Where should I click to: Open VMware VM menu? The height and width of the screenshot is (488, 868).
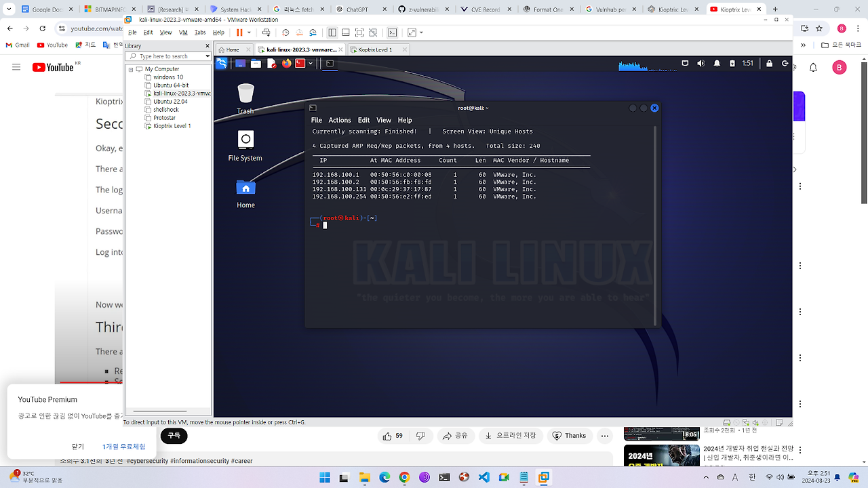[182, 33]
